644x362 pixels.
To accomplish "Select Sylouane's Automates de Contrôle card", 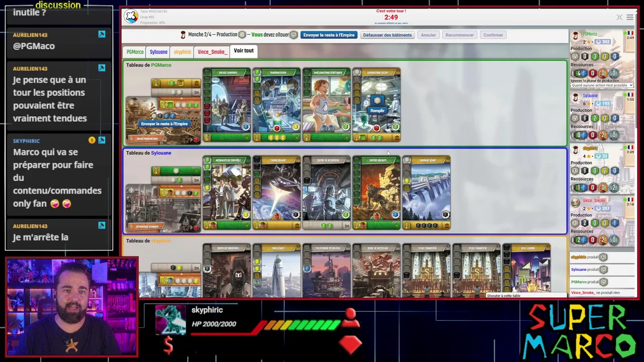I will pos(227,193).
